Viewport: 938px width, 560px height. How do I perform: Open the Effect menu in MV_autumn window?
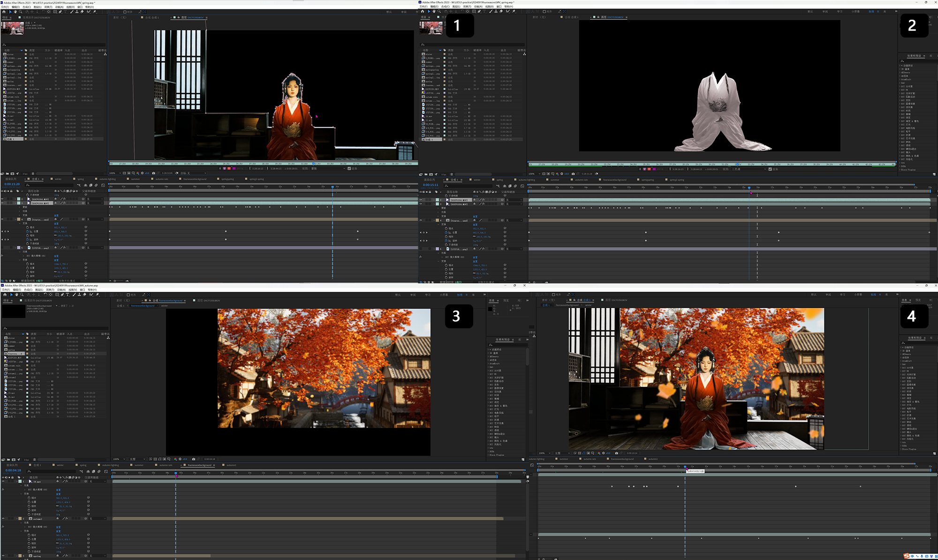[x=49, y=289]
